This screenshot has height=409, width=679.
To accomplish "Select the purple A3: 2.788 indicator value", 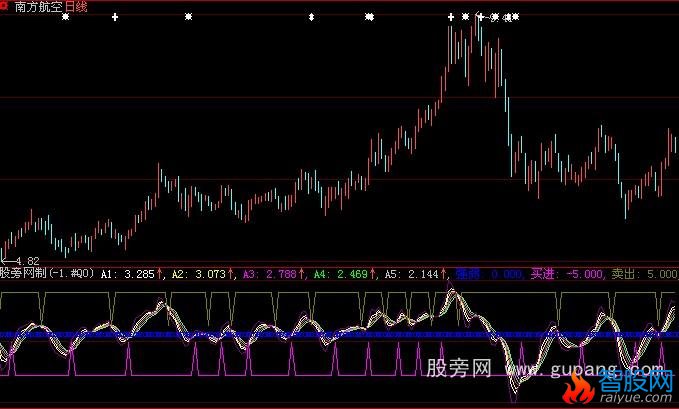I will 270,274.
